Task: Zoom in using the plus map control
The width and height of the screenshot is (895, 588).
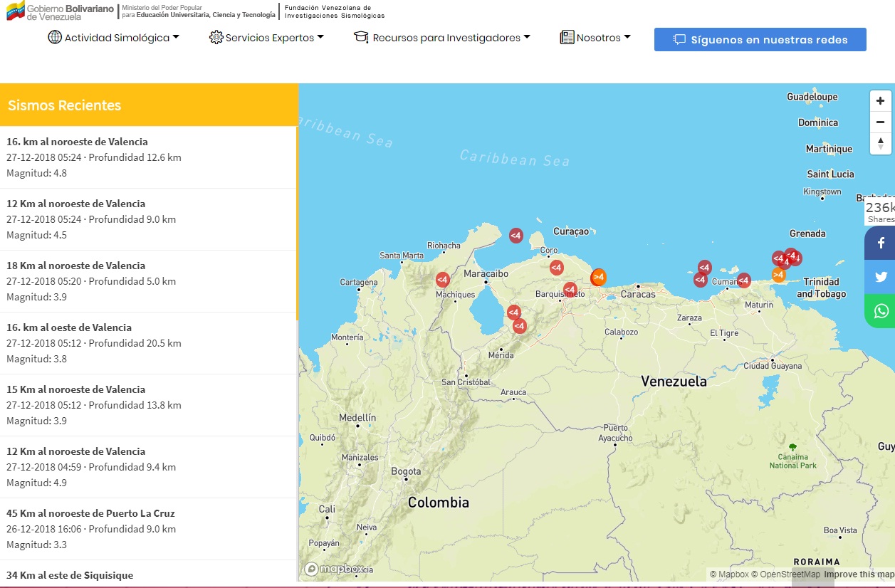Action: [881, 100]
